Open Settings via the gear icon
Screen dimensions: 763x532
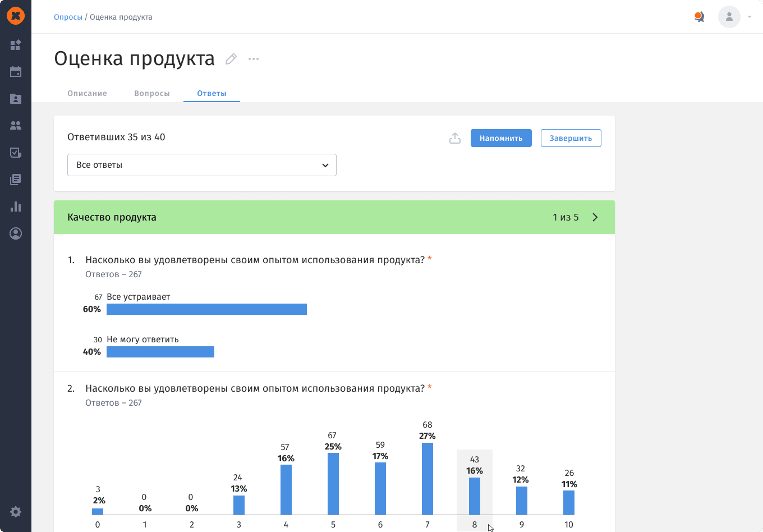[x=16, y=511]
